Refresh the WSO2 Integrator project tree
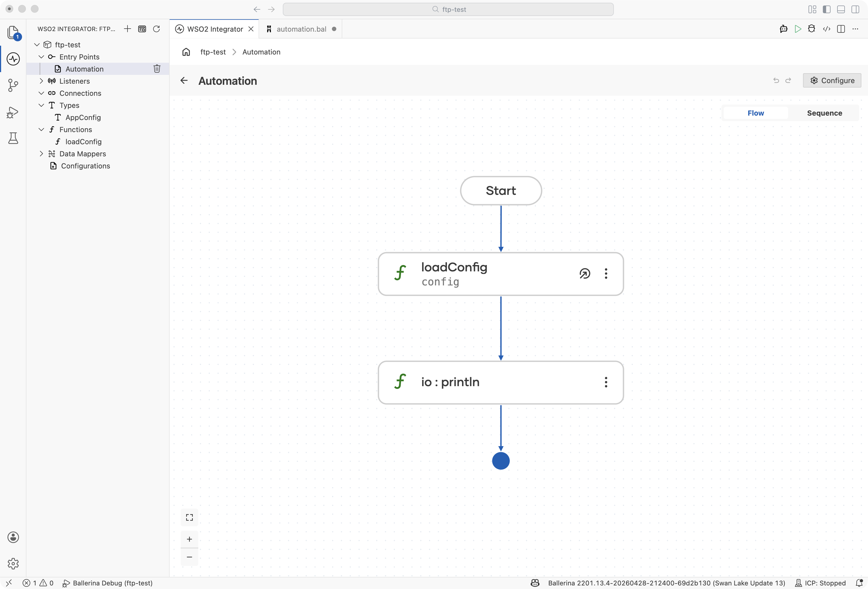Image resolution: width=868 pixels, height=589 pixels. (x=156, y=29)
